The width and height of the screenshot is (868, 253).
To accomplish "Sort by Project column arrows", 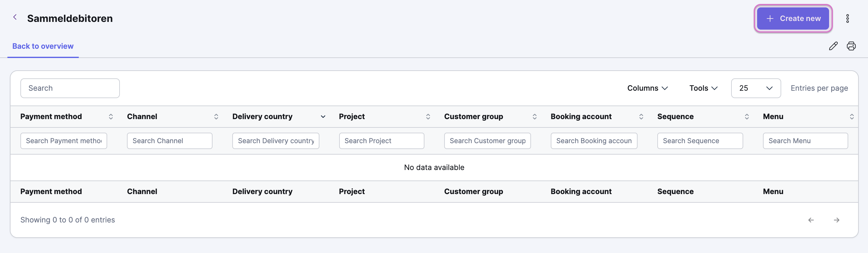I will click(x=428, y=117).
